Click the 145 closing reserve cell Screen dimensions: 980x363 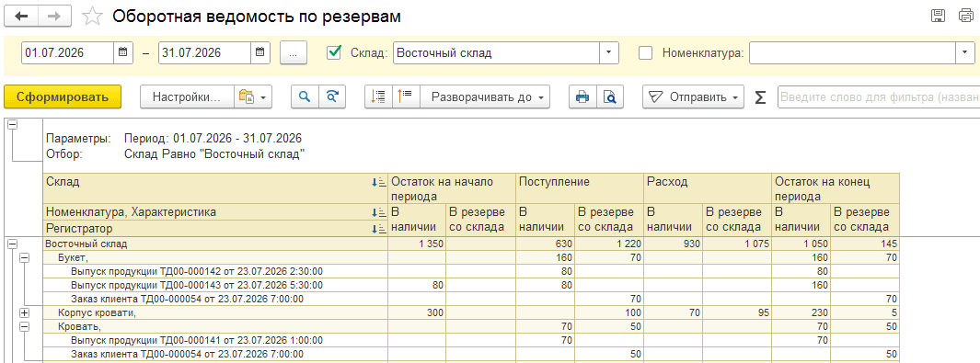click(x=865, y=244)
